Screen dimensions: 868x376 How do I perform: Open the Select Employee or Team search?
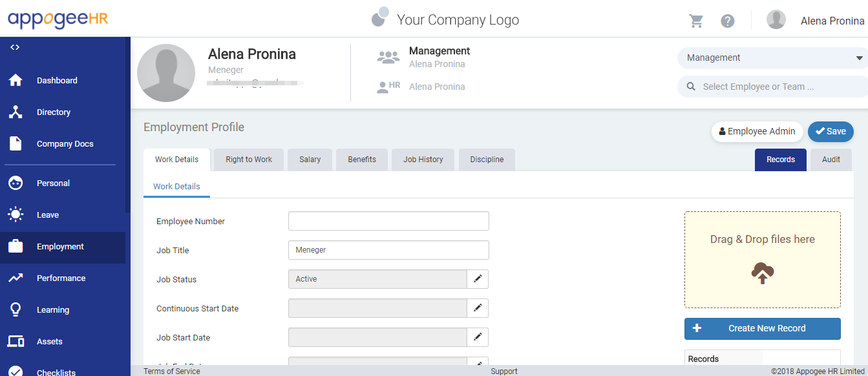tap(772, 87)
